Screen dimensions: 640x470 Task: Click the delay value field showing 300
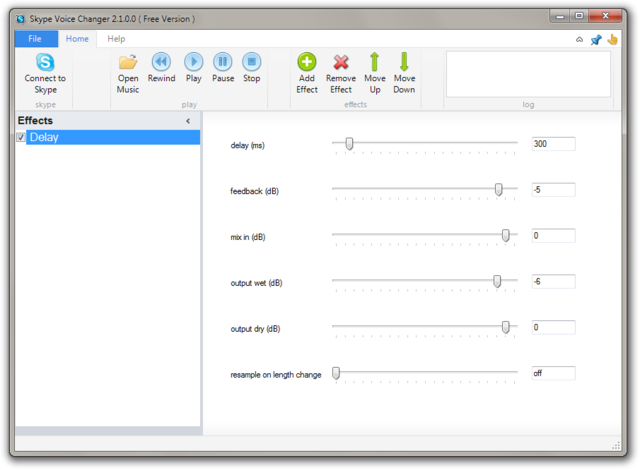tap(553, 144)
